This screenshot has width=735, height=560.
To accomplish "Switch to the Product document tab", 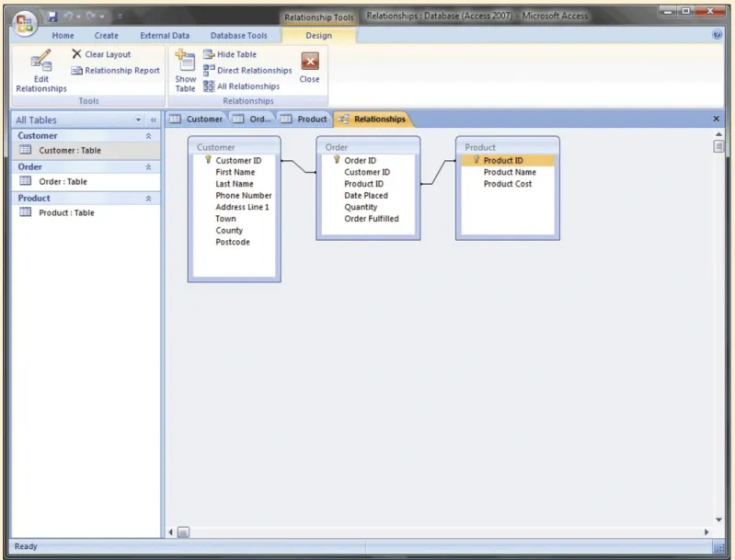I will point(304,119).
